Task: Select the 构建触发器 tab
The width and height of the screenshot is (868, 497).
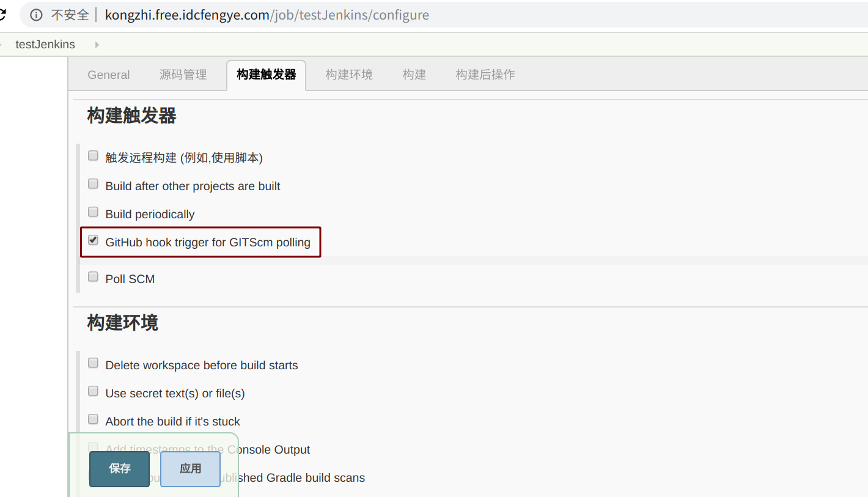Action: click(x=266, y=75)
